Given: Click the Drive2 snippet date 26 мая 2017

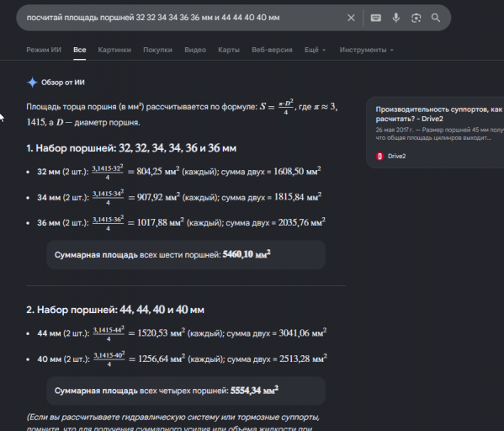Looking at the screenshot, I should click(395, 130).
